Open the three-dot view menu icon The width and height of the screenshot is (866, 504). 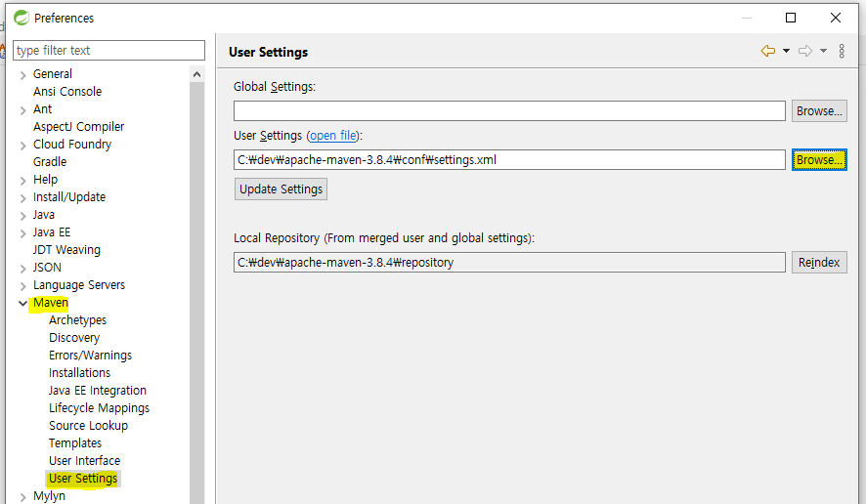coord(842,52)
